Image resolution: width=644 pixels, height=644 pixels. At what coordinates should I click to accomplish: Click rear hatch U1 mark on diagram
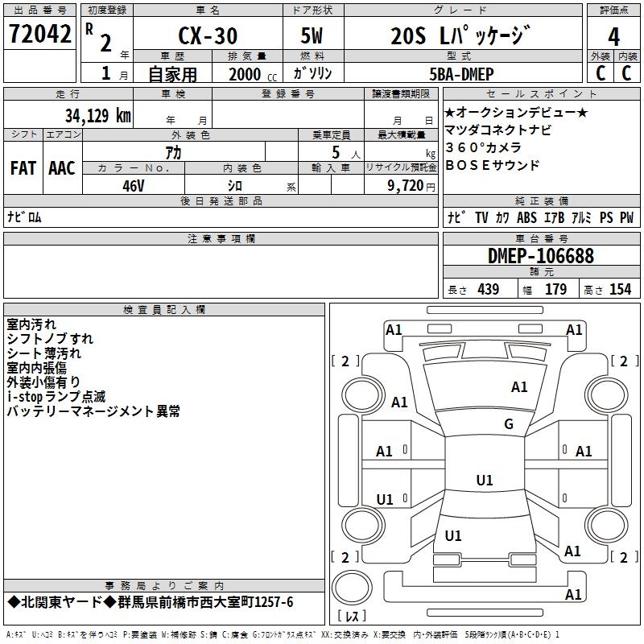pos(453,536)
